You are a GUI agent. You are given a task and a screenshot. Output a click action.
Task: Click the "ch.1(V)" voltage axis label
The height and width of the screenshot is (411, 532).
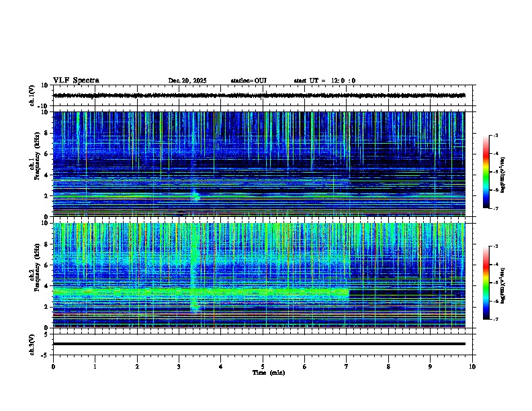(32, 95)
